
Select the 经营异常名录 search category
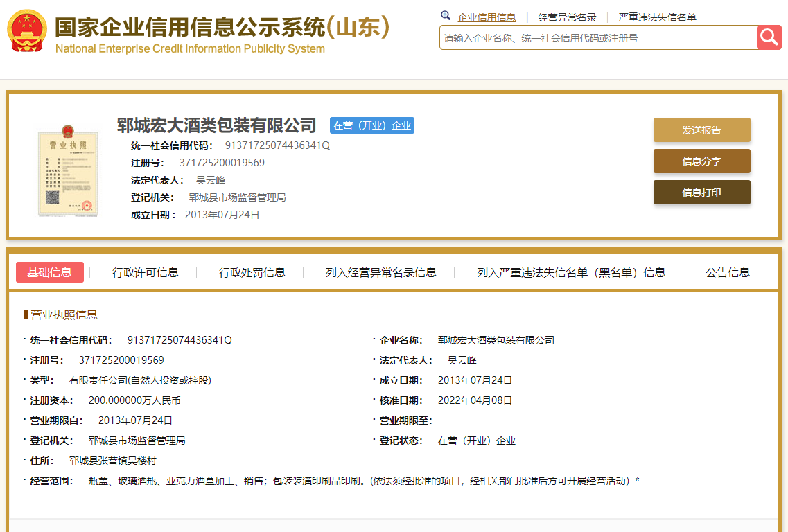click(567, 17)
